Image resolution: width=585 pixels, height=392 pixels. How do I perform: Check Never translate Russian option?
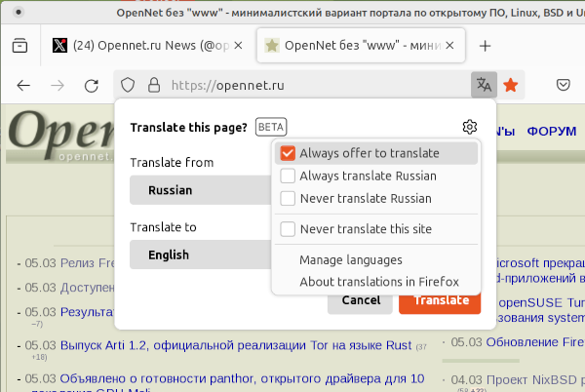pyautogui.click(x=288, y=198)
